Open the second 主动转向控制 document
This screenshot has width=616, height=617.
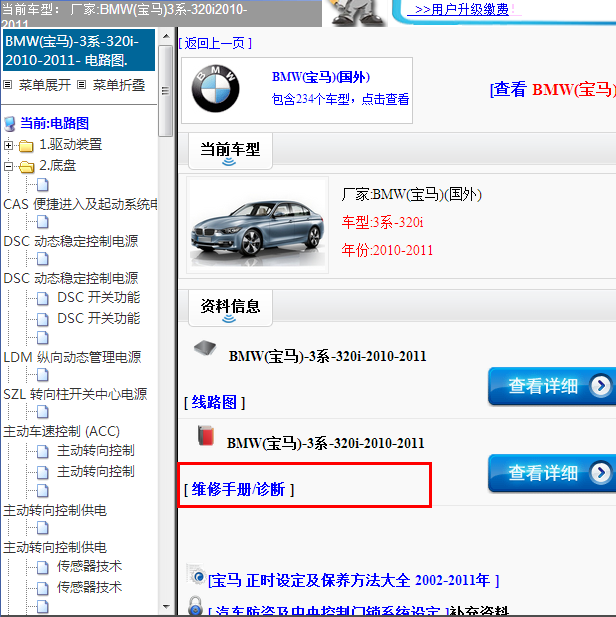(x=96, y=471)
